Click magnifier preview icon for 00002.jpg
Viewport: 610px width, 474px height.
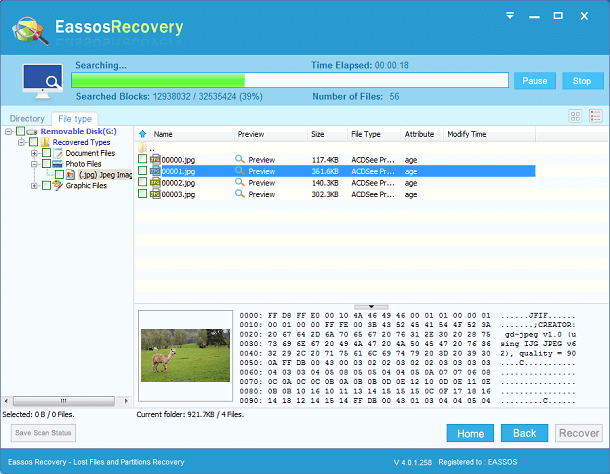click(x=240, y=182)
